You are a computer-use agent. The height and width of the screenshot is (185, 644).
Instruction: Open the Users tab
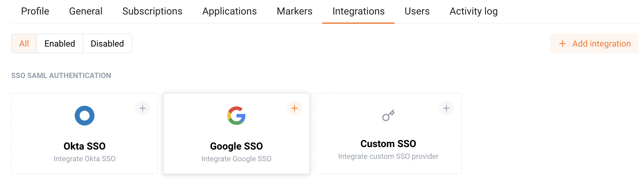[417, 11]
